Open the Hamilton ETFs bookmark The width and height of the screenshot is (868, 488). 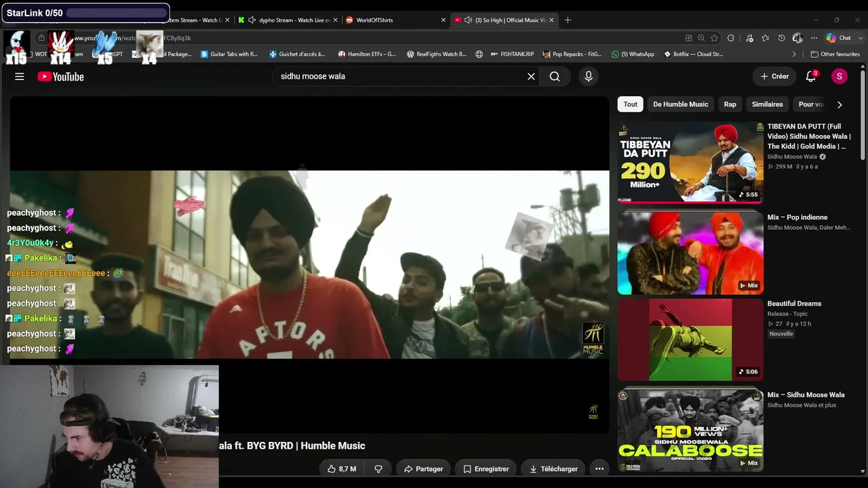pos(367,54)
